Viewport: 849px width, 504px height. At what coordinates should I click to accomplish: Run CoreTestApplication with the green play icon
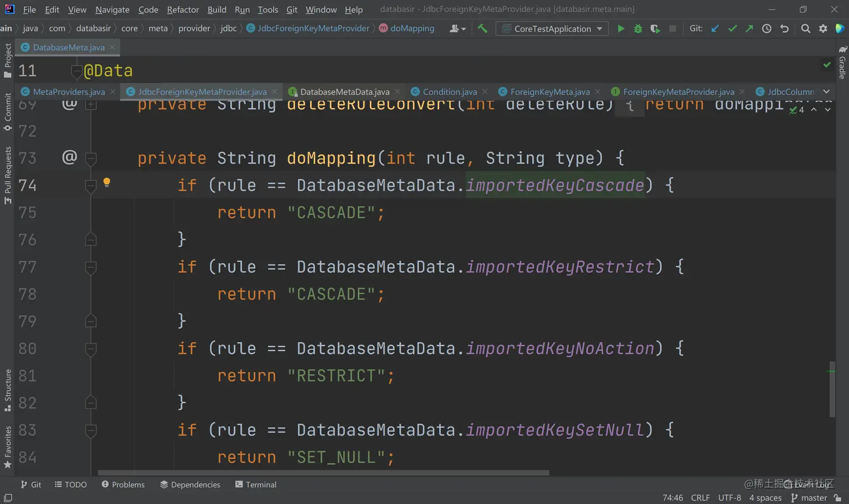coord(620,29)
